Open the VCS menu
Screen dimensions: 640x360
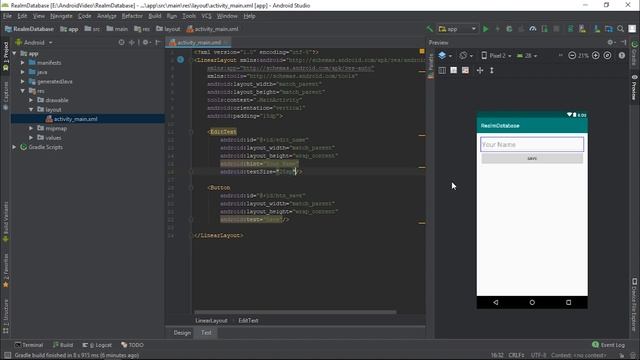pyautogui.click(x=207, y=16)
